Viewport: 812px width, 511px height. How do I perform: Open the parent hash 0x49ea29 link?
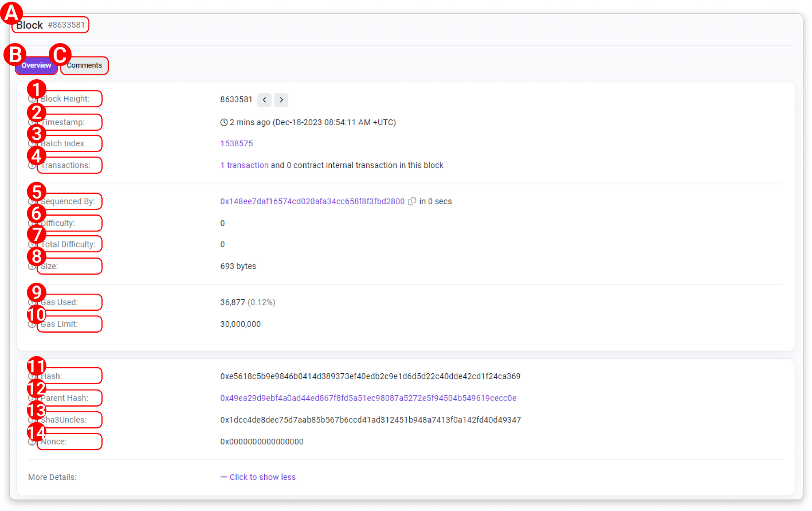[x=368, y=398]
